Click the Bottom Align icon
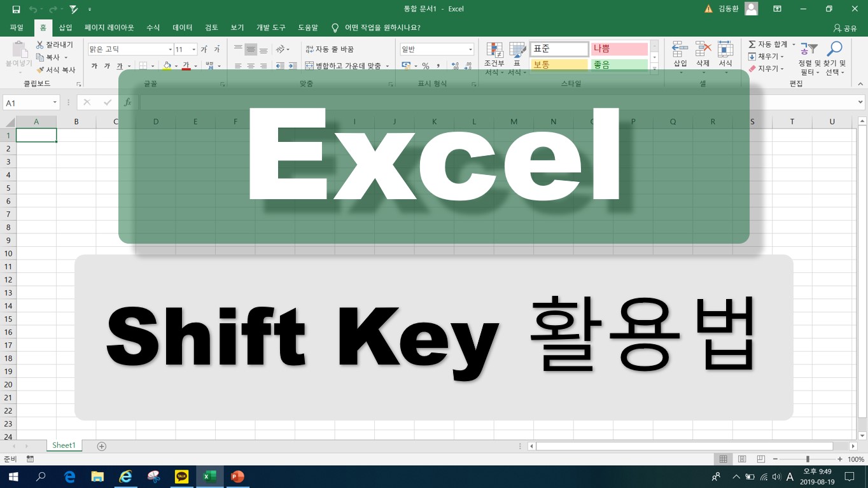Screen dimensions: 868x488 tap(263, 49)
